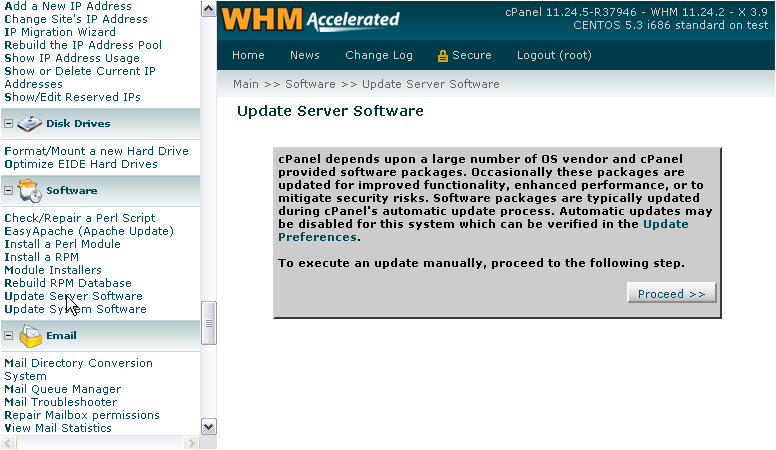Collapse the Software section

pyautogui.click(x=8, y=191)
